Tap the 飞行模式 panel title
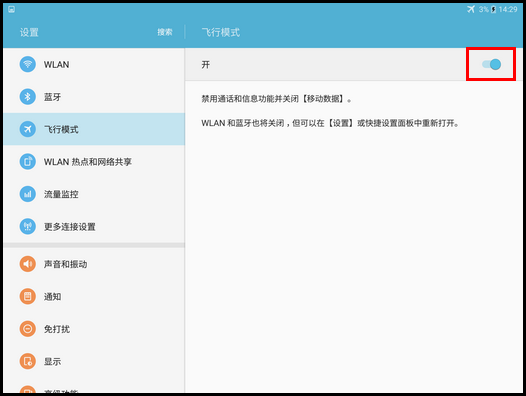This screenshot has width=526, height=396. (221, 32)
